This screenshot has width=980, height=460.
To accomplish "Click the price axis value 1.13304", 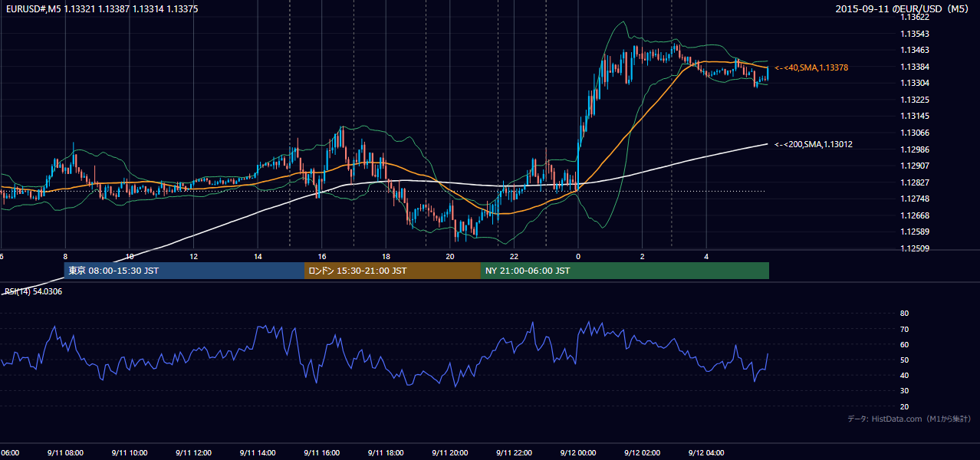I will tap(916, 83).
